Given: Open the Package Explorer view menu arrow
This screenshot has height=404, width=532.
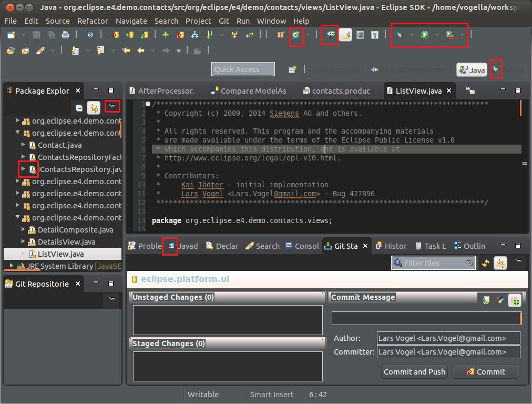Looking at the screenshot, I should click(112, 107).
